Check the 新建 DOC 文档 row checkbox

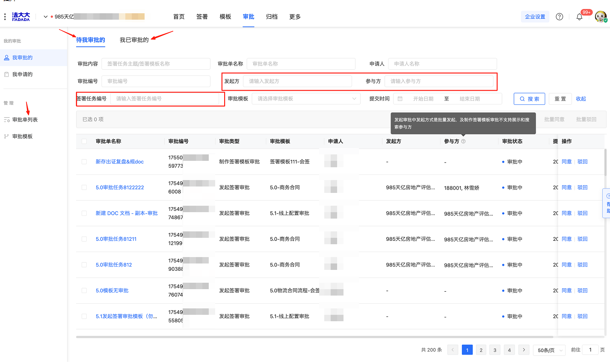pyautogui.click(x=84, y=213)
